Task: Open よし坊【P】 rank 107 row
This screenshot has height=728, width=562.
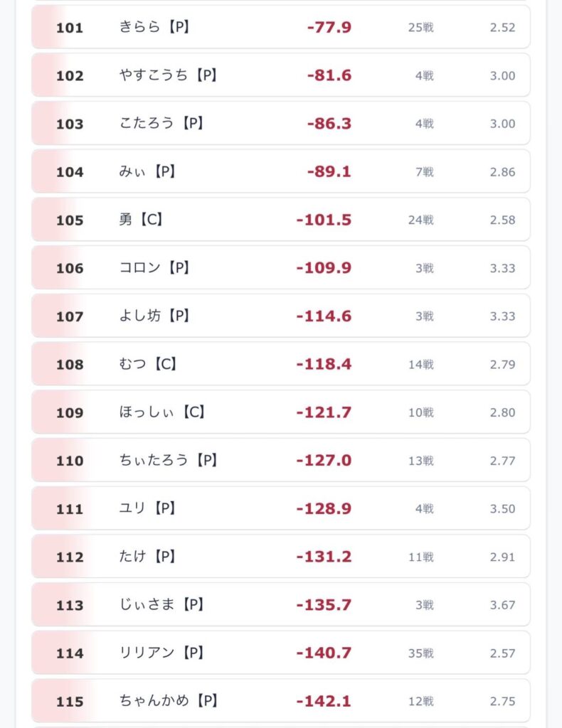Action: pyautogui.click(x=280, y=316)
